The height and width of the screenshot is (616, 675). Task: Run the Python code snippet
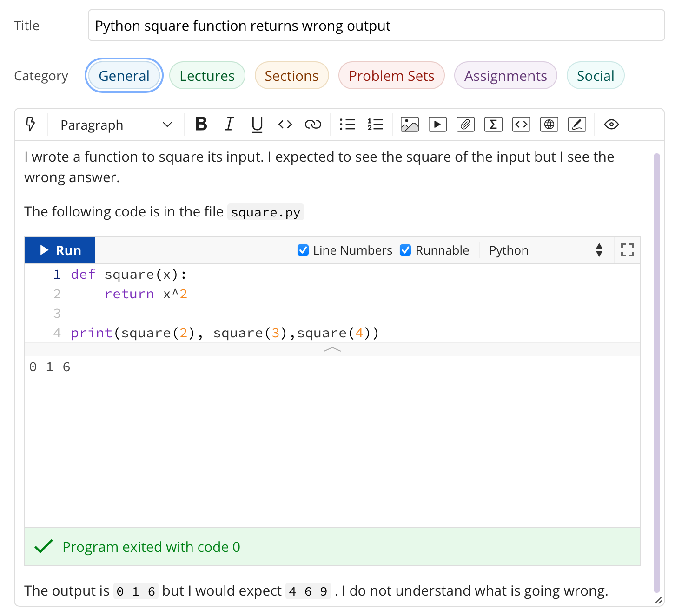click(60, 250)
